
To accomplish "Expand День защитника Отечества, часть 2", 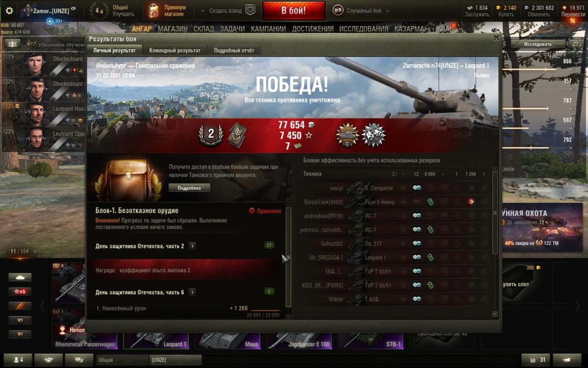I will [193, 246].
